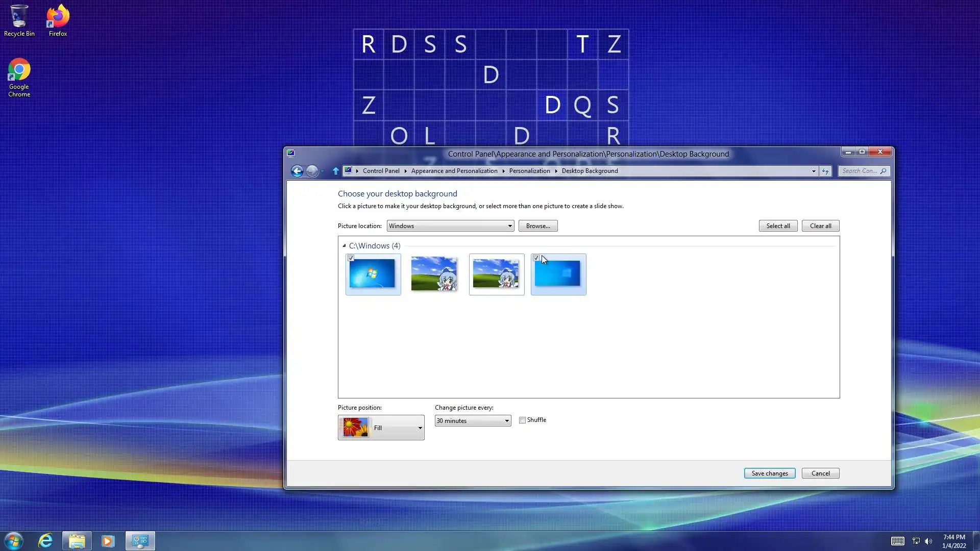Collapse the C:\Windows (4) group
This screenshot has height=551, width=980.
click(x=344, y=245)
